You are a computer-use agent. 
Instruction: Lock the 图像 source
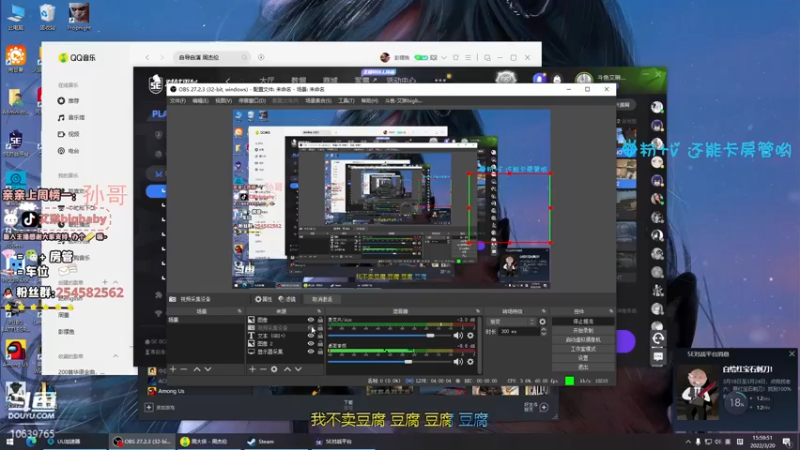click(x=320, y=320)
